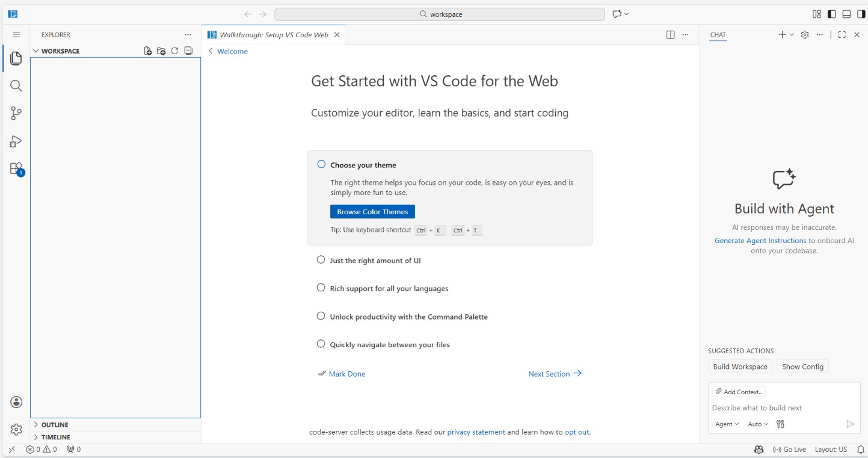Open the privacy statement link
This screenshot has width=868, height=458.
pos(476,432)
